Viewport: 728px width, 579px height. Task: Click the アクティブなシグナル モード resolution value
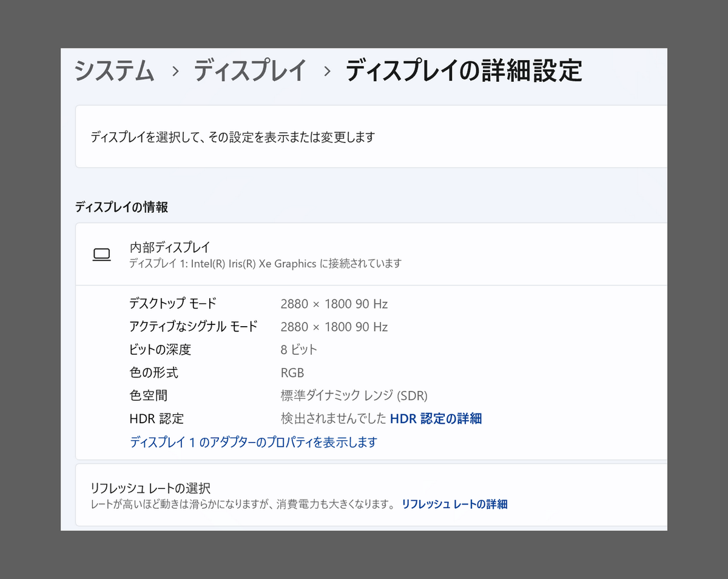pyautogui.click(x=334, y=327)
